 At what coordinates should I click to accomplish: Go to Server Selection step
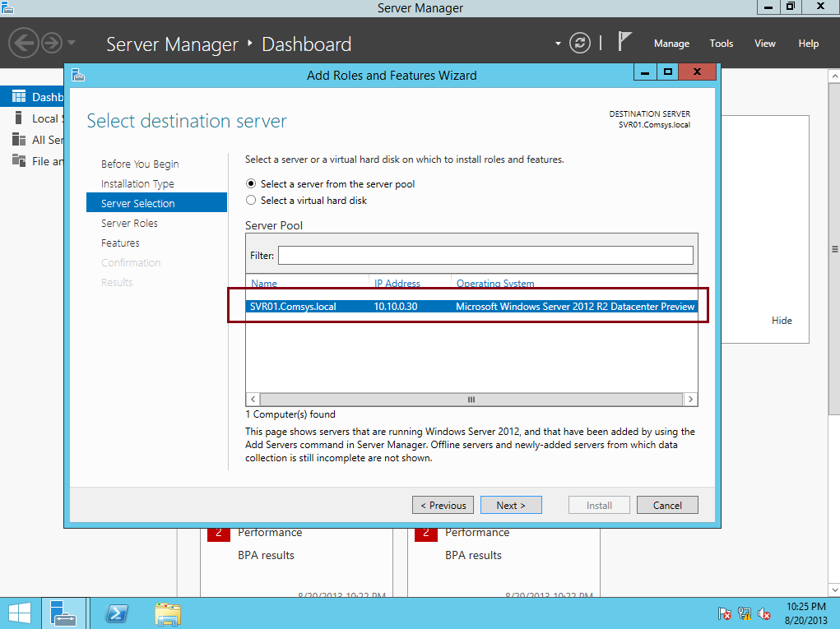[156, 203]
